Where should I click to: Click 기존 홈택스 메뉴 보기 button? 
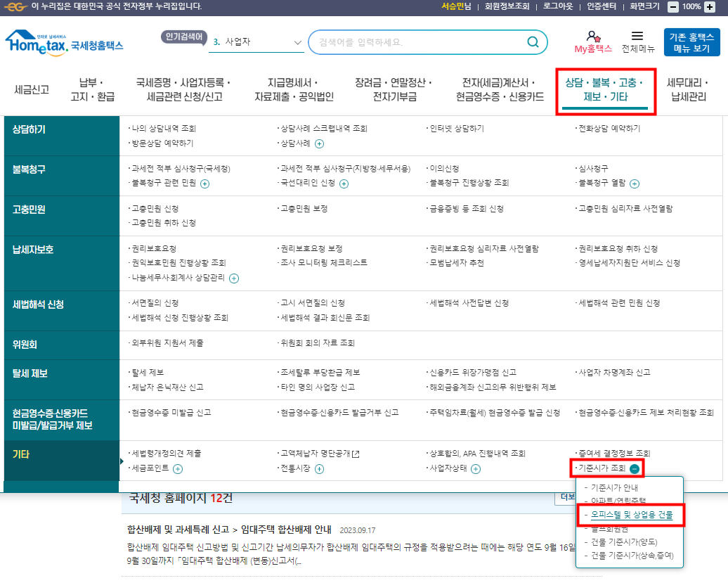click(691, 42)
